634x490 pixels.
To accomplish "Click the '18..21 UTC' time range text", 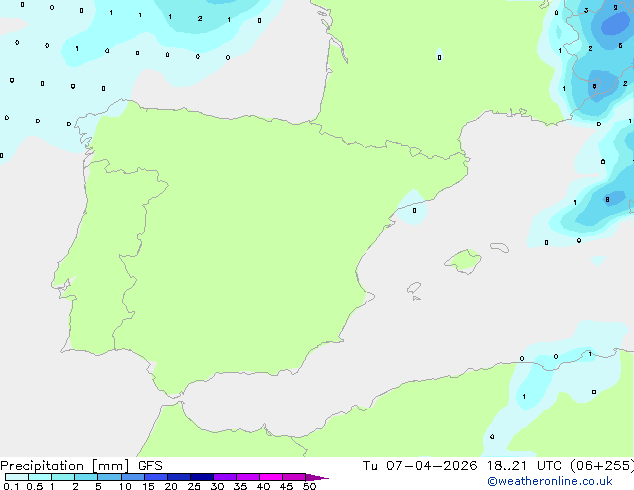I will 524,466.
